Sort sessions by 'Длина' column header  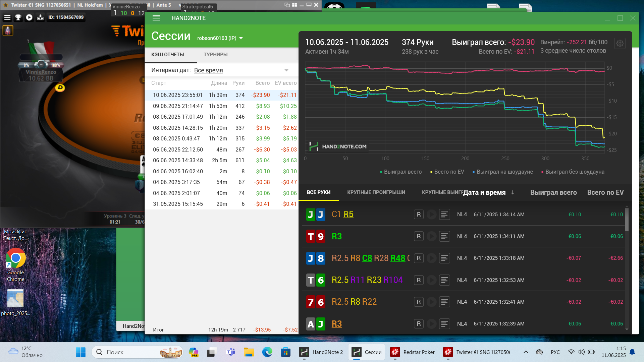[219, 83]
